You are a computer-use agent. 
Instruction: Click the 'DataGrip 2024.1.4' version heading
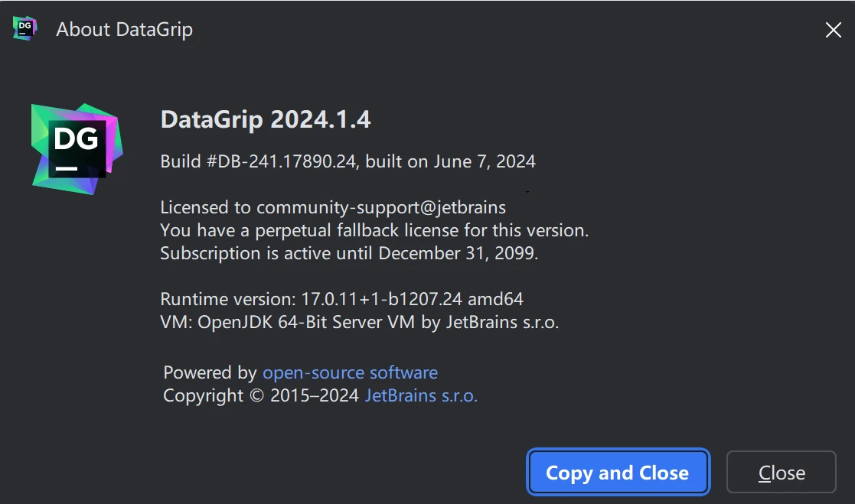(266, 120)
